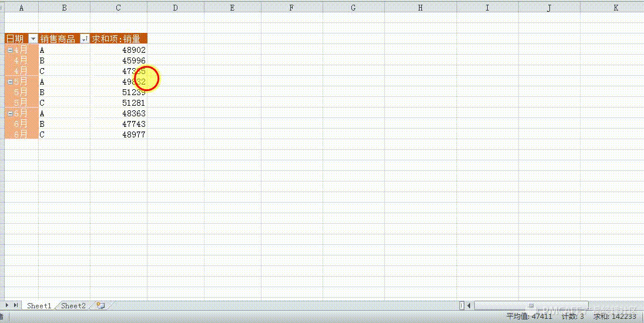
Task: Select the 6月 label beside 47743 row
Action: point(21,123)
